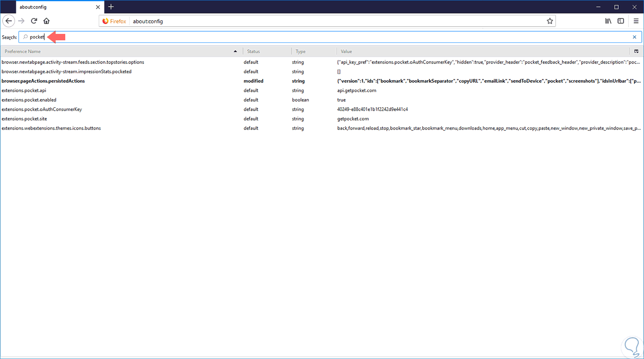The image size is (644, 359).
Task: Select the about:config tab
Action: coord(59,7)
